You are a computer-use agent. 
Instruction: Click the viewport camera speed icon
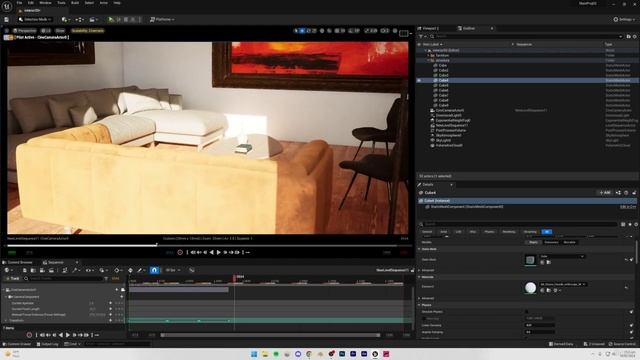pos(384,31)
